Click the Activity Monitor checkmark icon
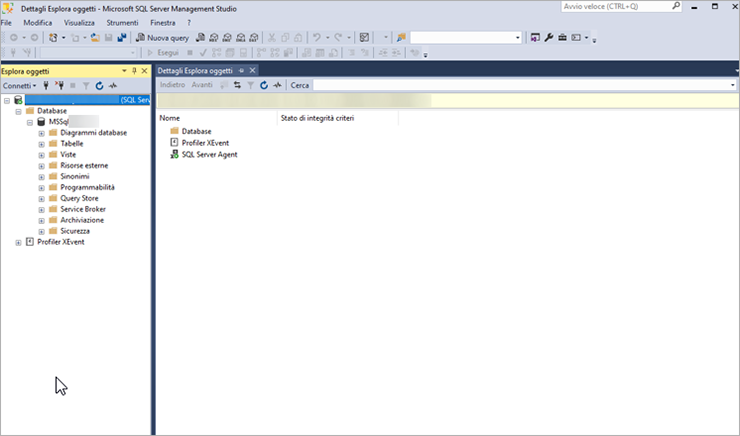Image resolution: width=740 pixels, height=436 pixels. pyautogui.click(x=364, y=38)
